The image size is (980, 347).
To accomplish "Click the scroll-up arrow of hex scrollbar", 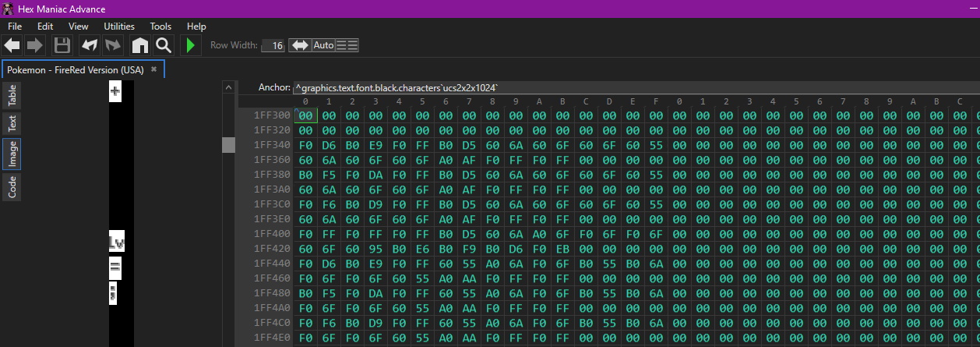I will [228, 88].
